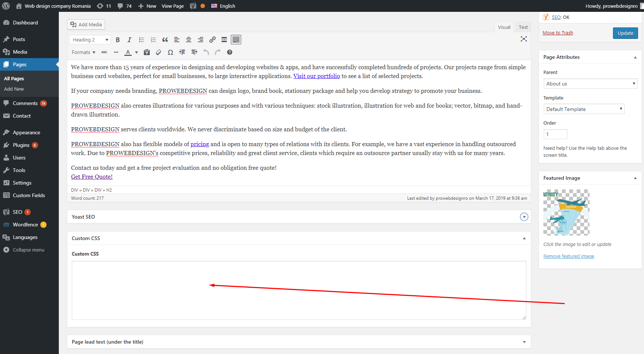Apply the current text color
Screen dimensions: 644x354
[x=128, y=52]
